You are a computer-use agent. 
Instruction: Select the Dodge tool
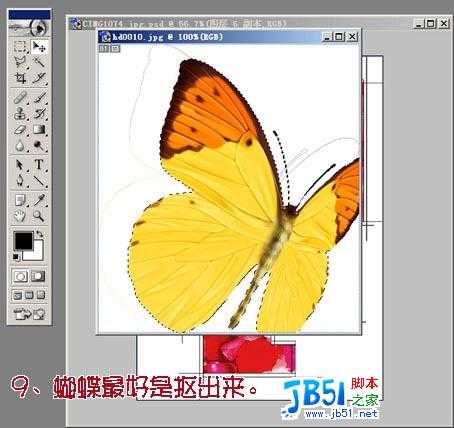coord(39,146)
